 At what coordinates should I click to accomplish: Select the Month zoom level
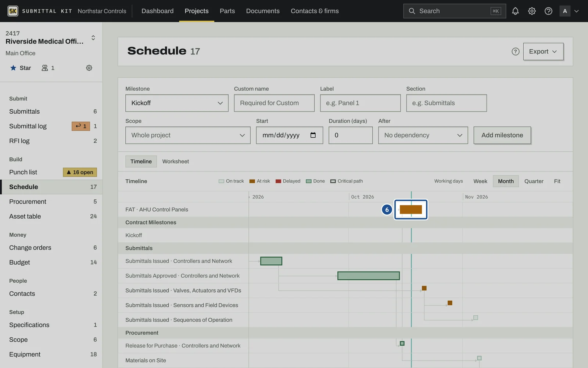pyautogui.click(x=506, y=181)
